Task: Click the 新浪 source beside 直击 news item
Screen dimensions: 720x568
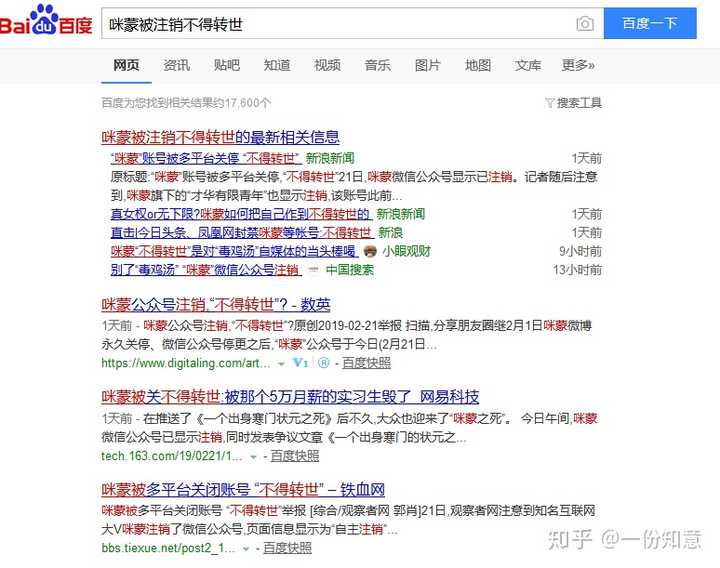Action: pos(390,233)
